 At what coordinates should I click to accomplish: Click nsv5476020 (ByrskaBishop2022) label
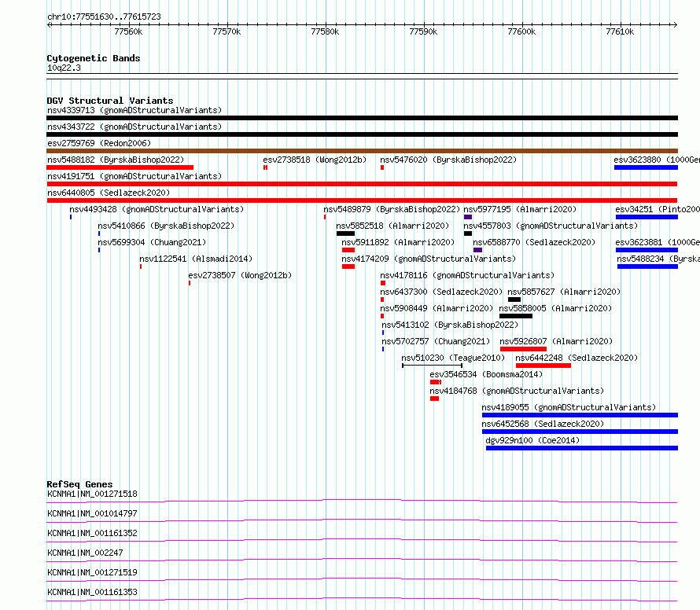pos(448,160)
